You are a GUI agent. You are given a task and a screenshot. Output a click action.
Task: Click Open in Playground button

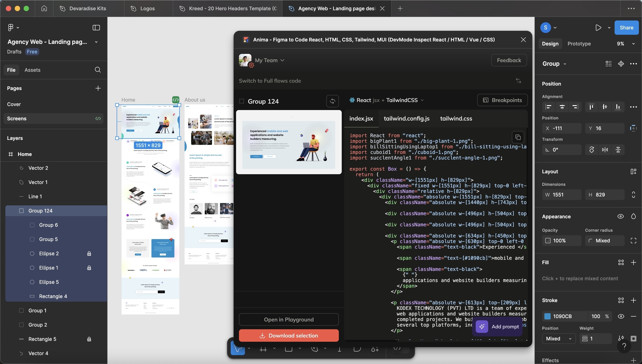click(289, 319)
